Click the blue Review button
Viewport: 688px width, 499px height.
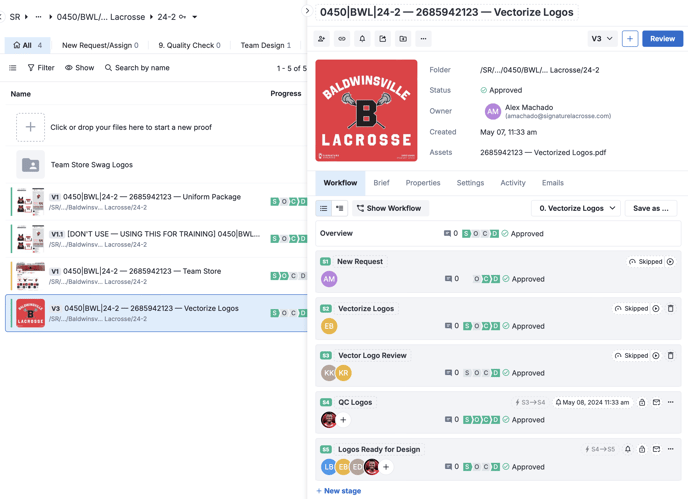pos(662,39)
